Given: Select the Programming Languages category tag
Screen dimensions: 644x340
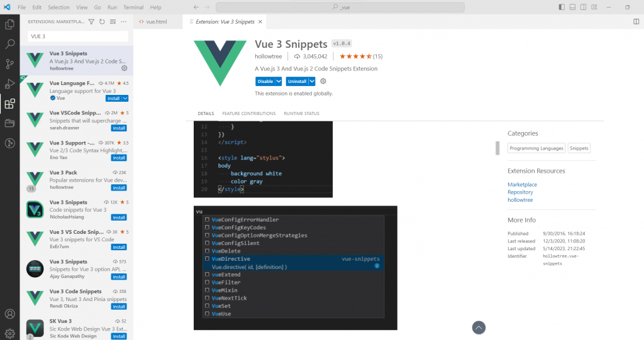Looking at the screenshot, I should tap(536, 148).
